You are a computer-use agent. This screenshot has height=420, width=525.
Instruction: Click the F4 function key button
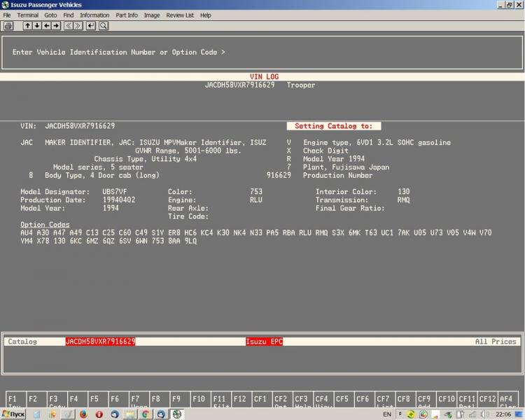tap(77, 399)
